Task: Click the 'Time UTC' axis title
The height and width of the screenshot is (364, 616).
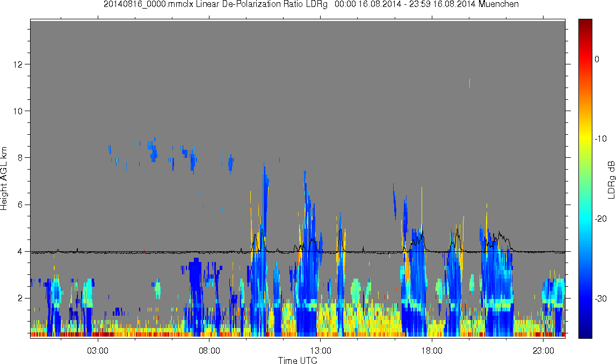Action: [x=298, y=360]
